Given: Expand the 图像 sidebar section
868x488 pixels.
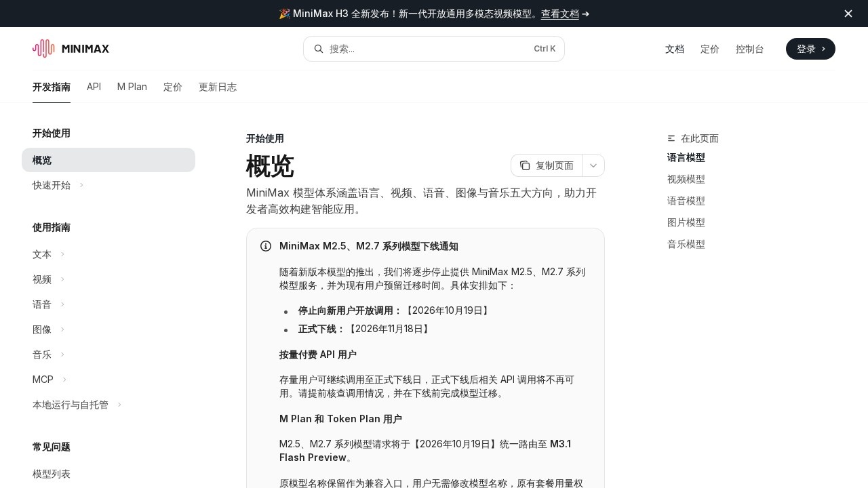Looking at the screenshot, I should [x=62, y=329].
